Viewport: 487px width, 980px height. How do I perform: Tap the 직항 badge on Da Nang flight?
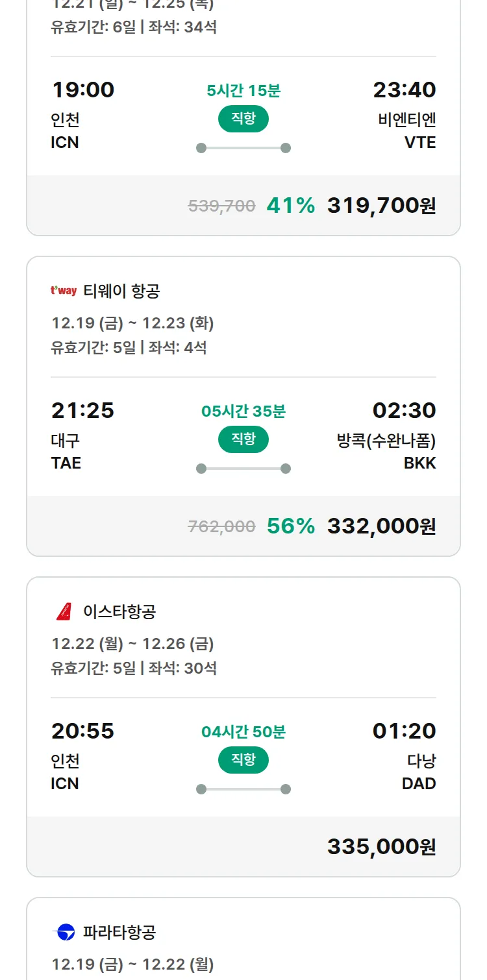coord(243,760)
